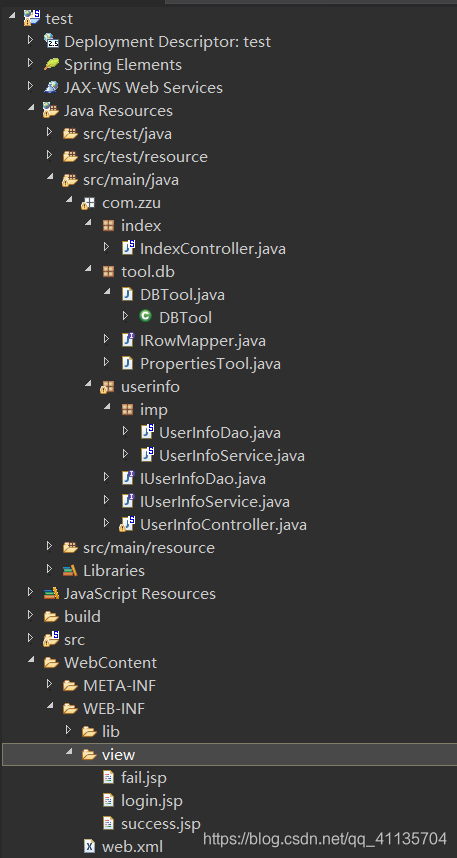457x858 pixels.
Task: Collapse the test project node
Action: 12,17
